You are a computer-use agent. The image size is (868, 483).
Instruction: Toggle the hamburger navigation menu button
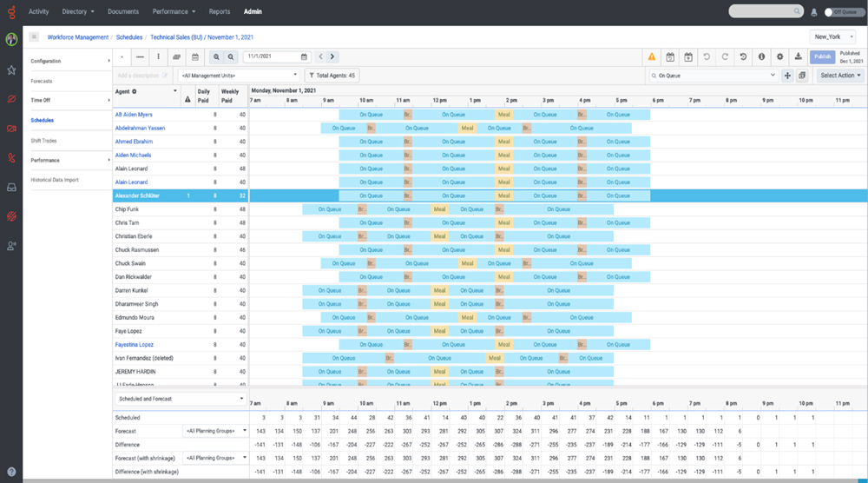[34, 37]
